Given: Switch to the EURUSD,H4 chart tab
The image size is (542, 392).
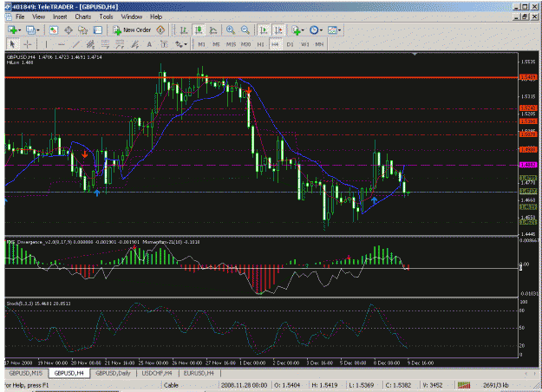Looking at the screenshot, I should [199, 373].
